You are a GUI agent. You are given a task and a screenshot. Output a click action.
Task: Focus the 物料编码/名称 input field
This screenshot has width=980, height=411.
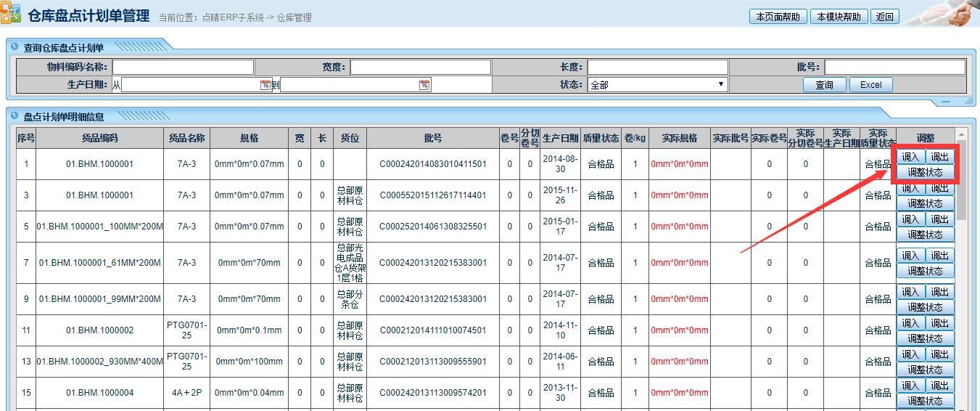coord(183,67)
